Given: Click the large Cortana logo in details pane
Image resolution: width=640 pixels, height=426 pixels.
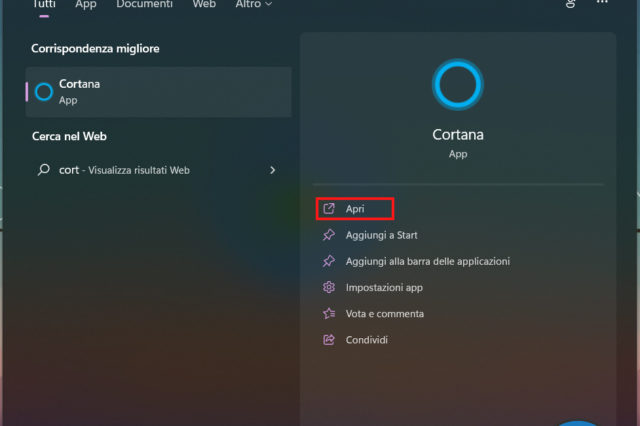Looking at the screenshot, I should point(458,85).
